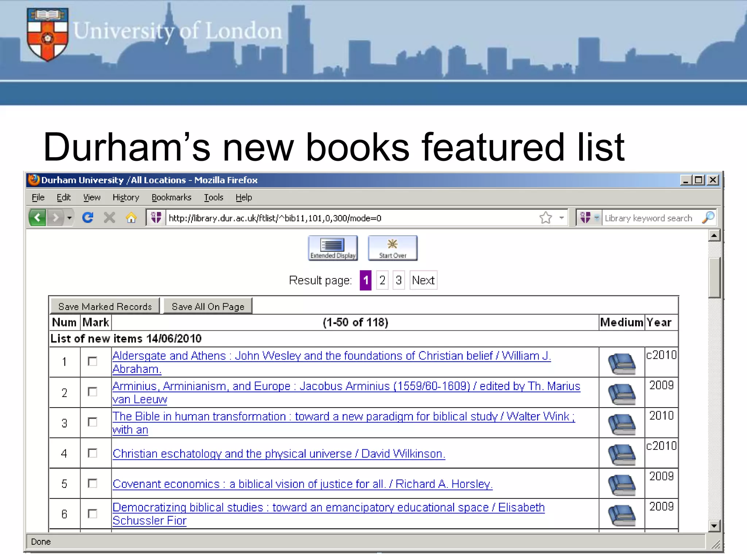Click book medium icon for record 3
The width and height of the screenshot is (747, 560).
(x=622, y=424)
